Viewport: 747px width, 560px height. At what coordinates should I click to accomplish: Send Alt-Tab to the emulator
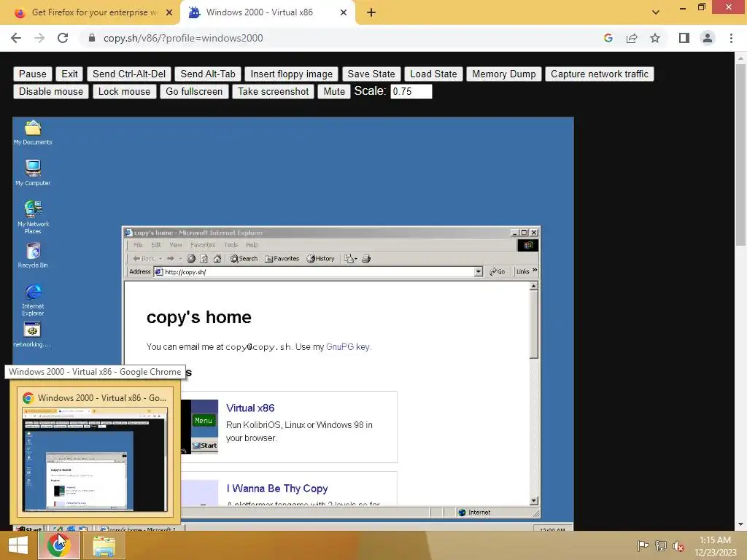[x=208, y=74]
